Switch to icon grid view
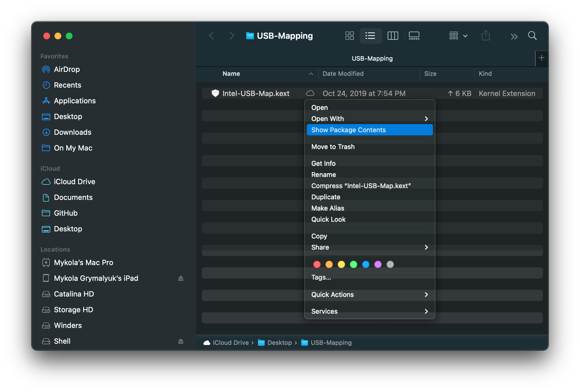Viewport: 580px width, 392px height. [x=349, y=36]
